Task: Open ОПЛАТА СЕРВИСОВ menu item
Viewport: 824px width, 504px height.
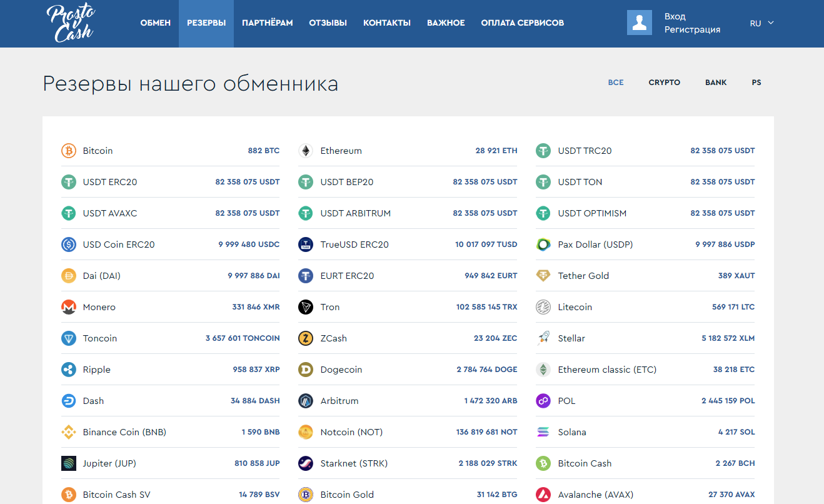Action: click(x=523, y=23)
